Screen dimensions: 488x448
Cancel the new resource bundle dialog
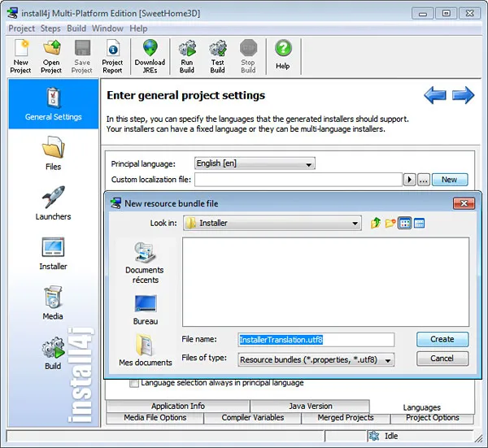click(442, 359)
